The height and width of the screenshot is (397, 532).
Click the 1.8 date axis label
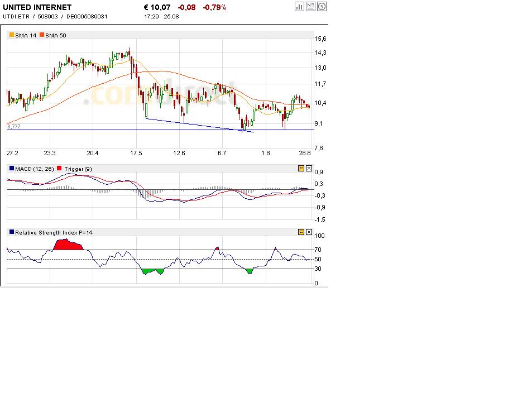point(266,153)
